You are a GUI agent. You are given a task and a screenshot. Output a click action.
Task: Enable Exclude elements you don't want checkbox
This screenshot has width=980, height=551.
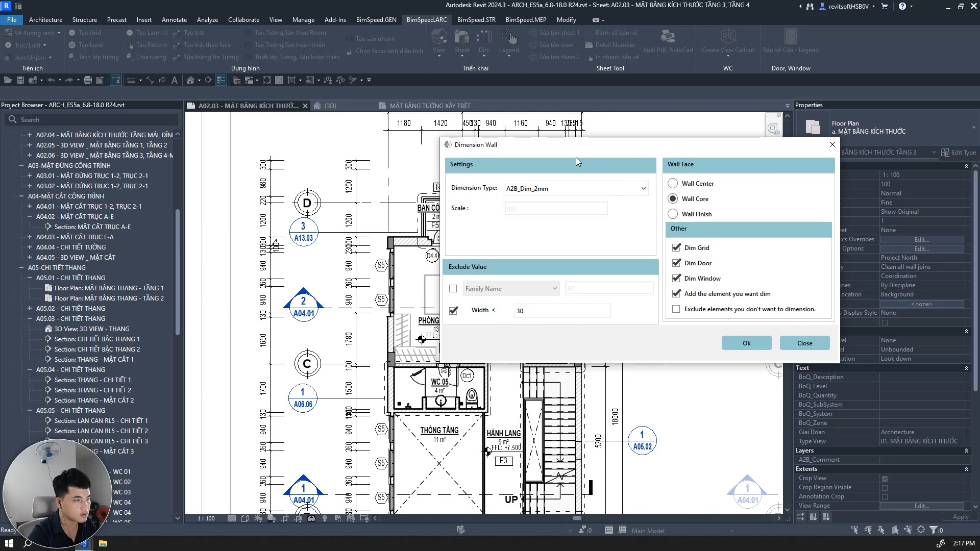(x=676, y=309)
